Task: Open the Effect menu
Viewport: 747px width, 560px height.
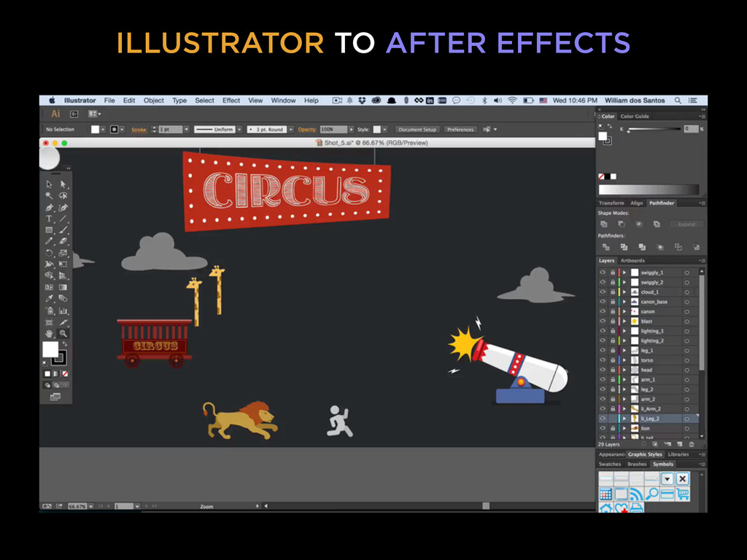Action: point(231,101)
